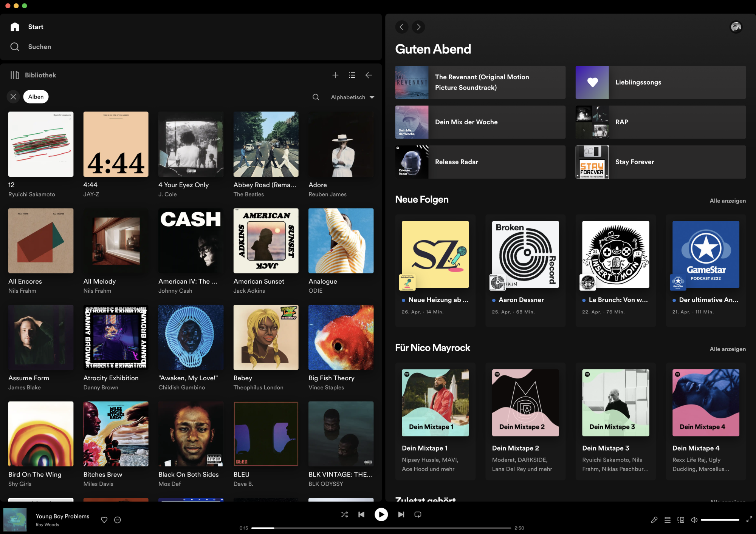This screenshot has height=534, width=756.
Task: Click Alle anzeigen beside Neue Folgen
Action: (x=727, y=201)
